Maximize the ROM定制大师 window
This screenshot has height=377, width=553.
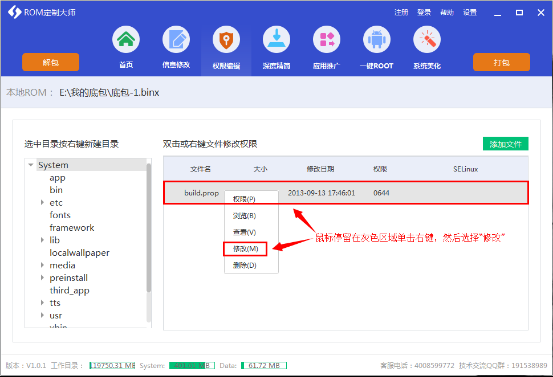pyautogui.click(x=519, y=13)
